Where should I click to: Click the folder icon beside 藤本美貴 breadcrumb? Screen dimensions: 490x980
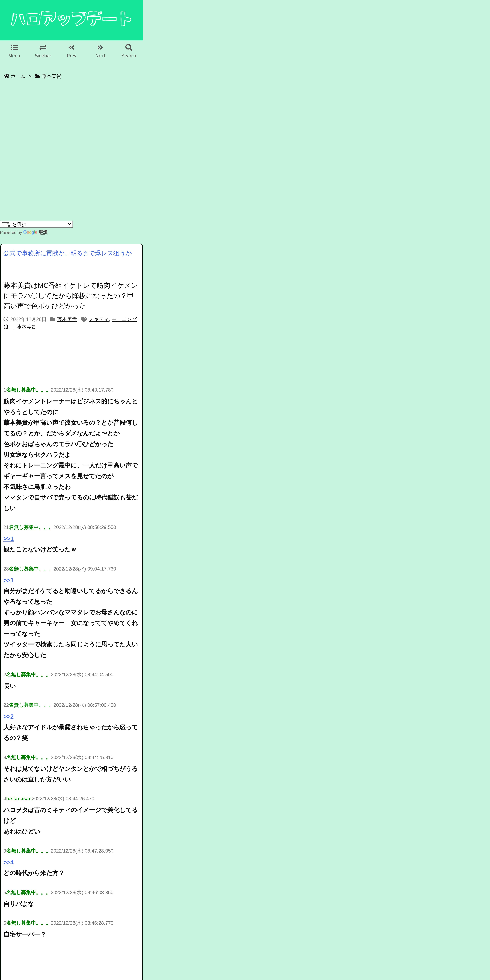click(37, 76)
